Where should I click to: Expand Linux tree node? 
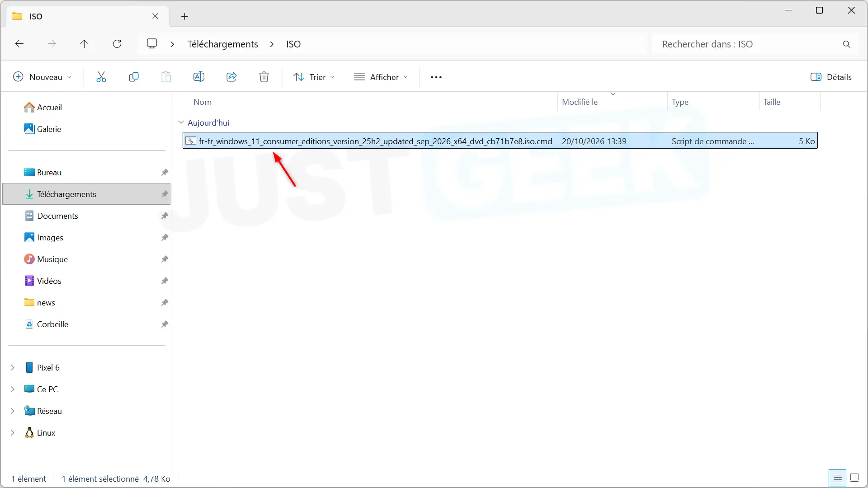point(13,433)
